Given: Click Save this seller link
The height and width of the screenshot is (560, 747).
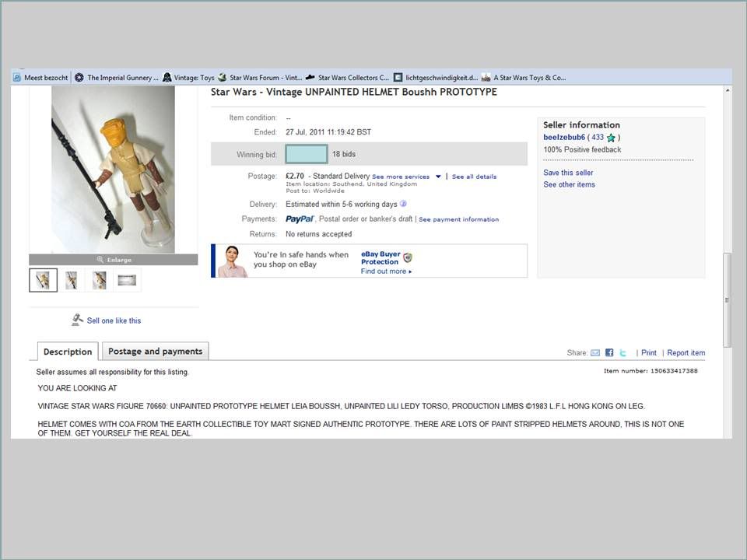Looking at the screenshot, I should (568, 173).
